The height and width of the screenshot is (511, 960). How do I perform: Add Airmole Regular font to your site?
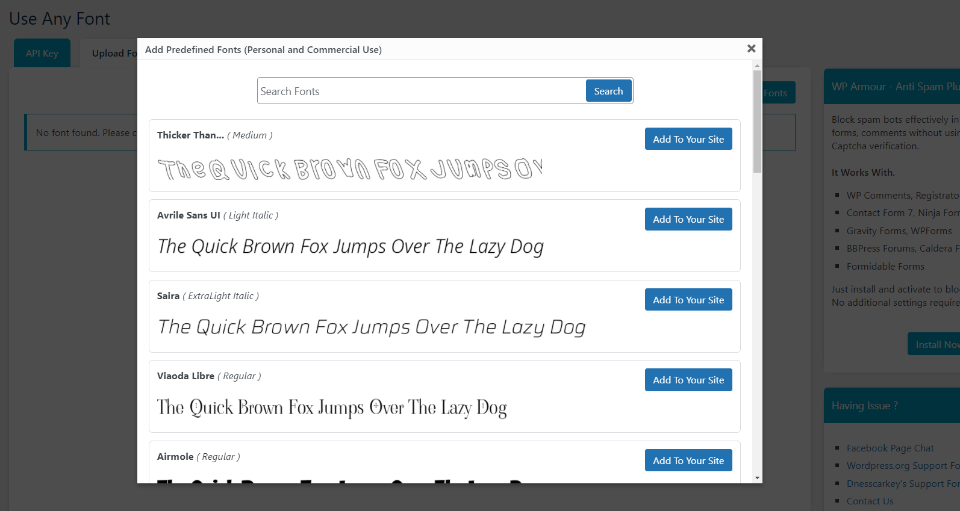coord(688,460)
